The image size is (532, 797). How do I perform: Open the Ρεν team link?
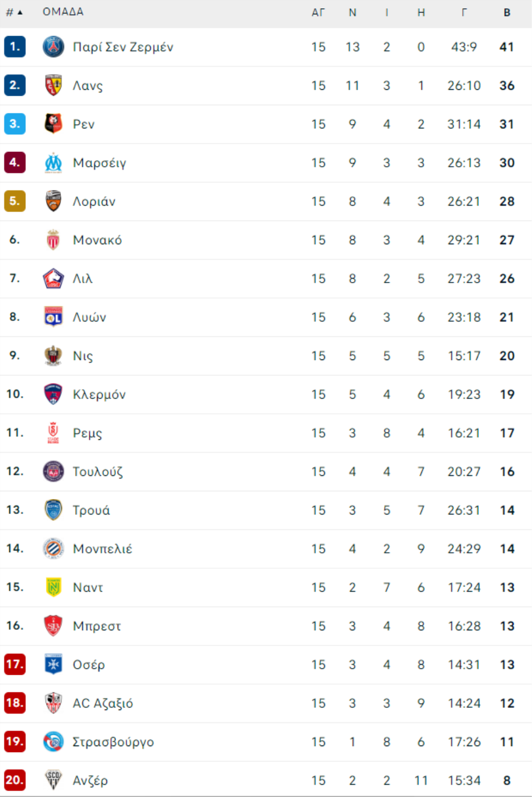coord(83,124)
